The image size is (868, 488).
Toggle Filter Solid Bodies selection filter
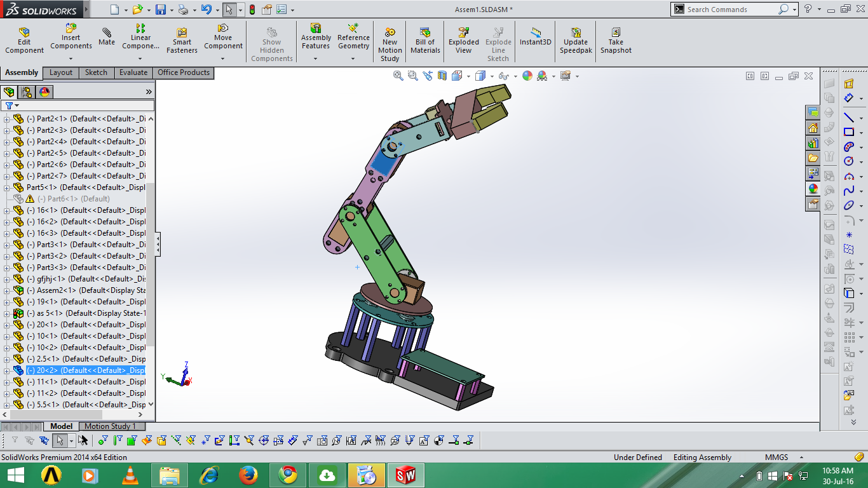click(x=161, y=440)
